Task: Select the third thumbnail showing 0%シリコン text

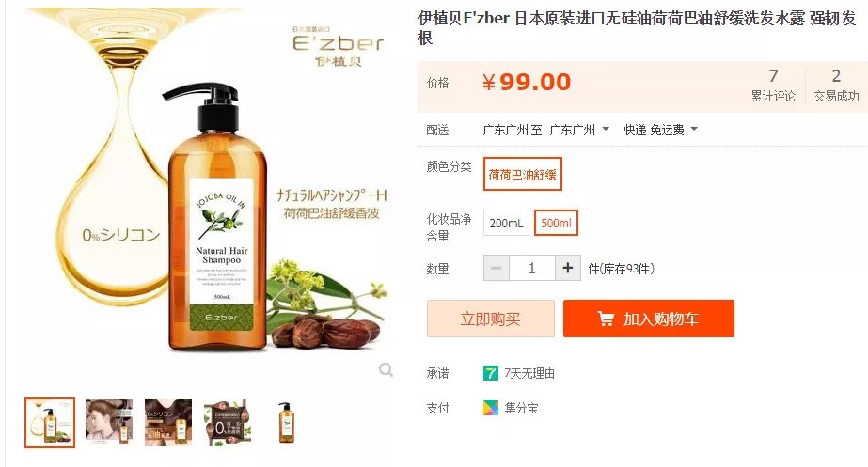Action: tap(168, 423)
